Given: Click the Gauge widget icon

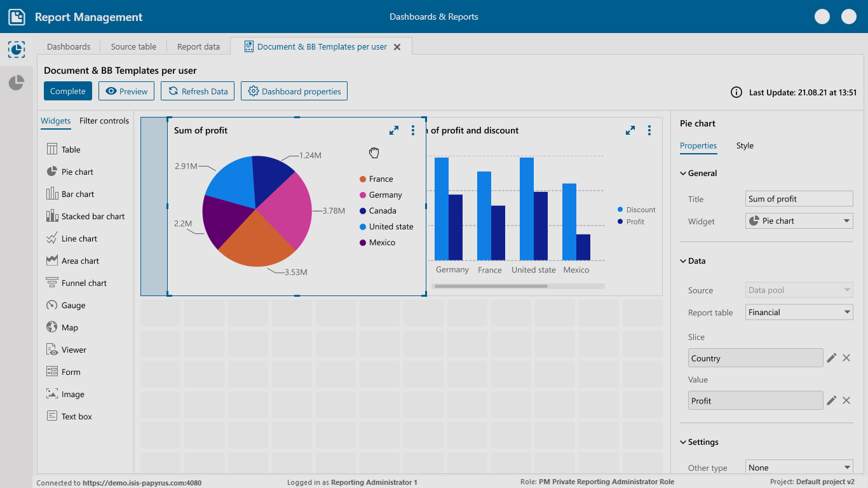Looking at the screenshot, I should pos(52,306).
